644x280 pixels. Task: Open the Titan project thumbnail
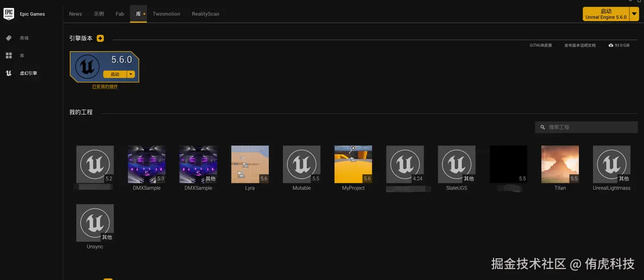(x=560, y=164)
